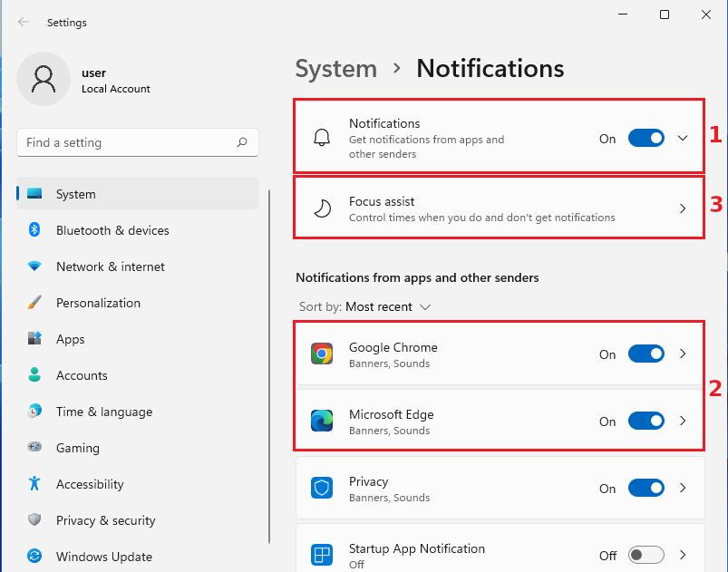Image resolution: width=728 pixels, height=572 pixels.
Task: Open Personalization settings
Action: (x=138, y=302)
